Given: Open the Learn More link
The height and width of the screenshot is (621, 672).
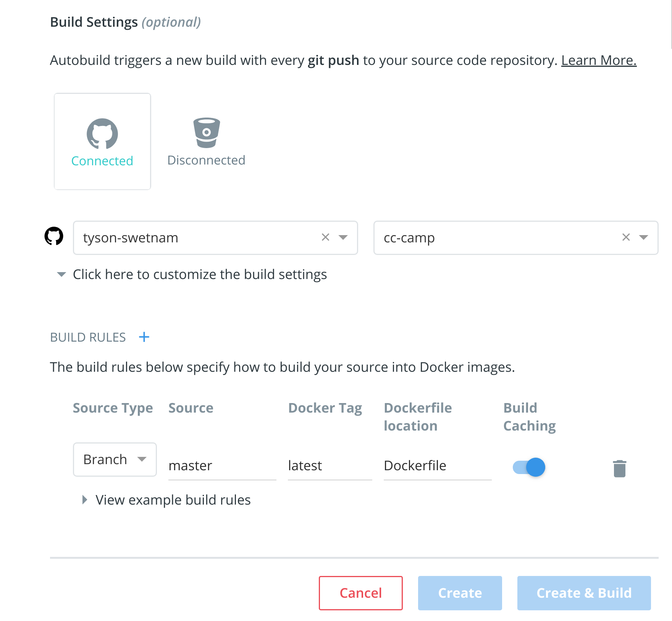Looking at the screenshot, I should (x=599, y=60).
